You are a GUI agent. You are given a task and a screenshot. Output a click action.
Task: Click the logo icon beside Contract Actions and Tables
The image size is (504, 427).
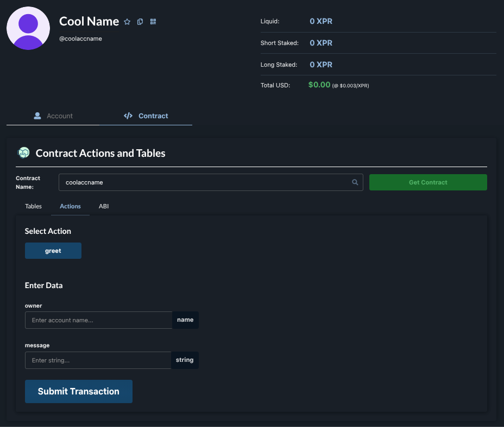23,153
